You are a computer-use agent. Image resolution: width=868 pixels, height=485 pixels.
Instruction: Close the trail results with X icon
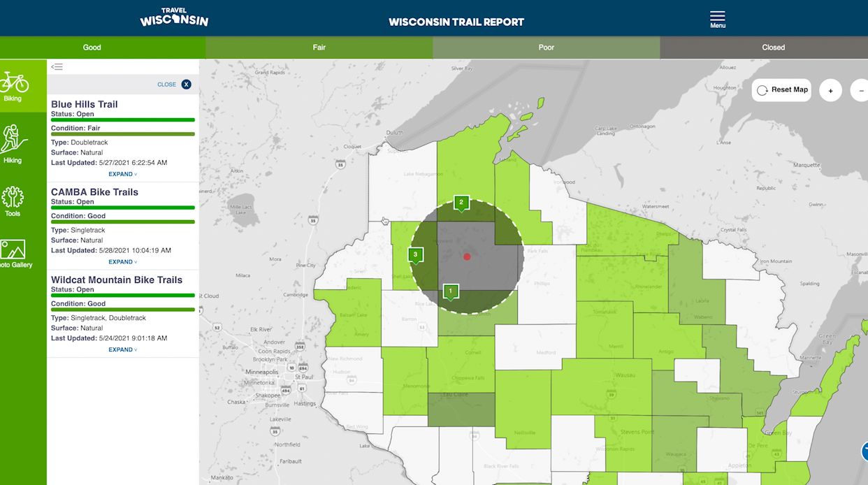point(187,85)
